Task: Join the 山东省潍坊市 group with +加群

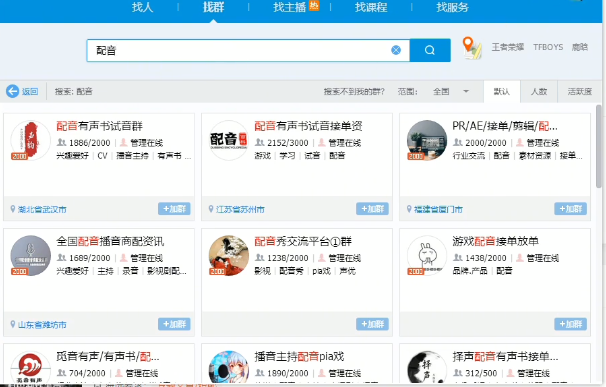Action: click(174, 324)
